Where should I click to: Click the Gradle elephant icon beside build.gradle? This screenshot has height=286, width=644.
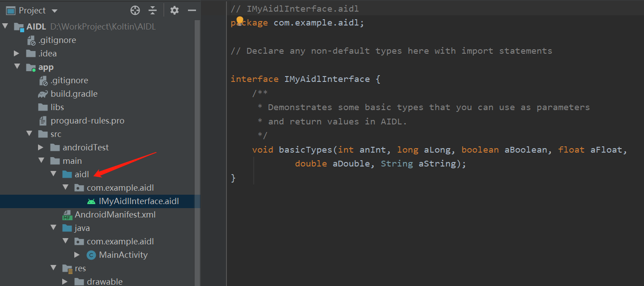tap(43, 94)
